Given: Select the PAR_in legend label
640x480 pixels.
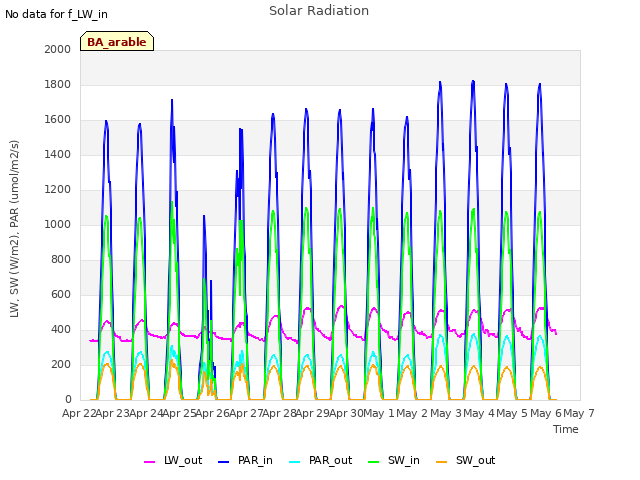Looking at the screenshot, I should 255,460.
